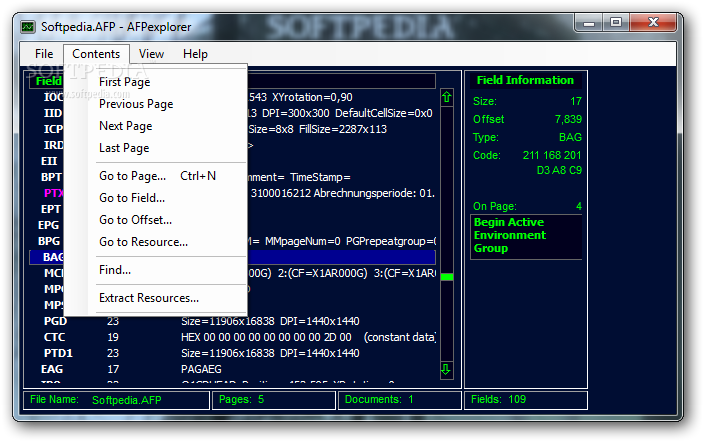
Task: Click the hex code D3 A8 C9
Action: pyautogui.click(x=559, y=171)
